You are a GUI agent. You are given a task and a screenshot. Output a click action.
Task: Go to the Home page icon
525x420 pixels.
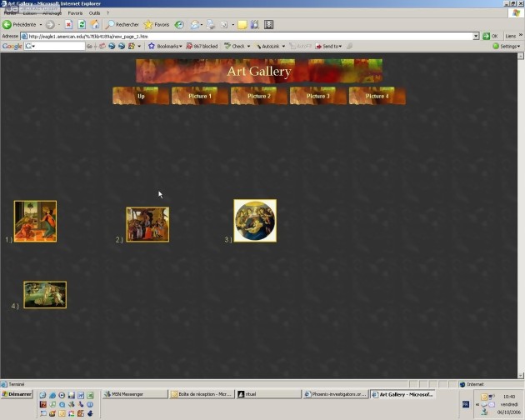95,25
